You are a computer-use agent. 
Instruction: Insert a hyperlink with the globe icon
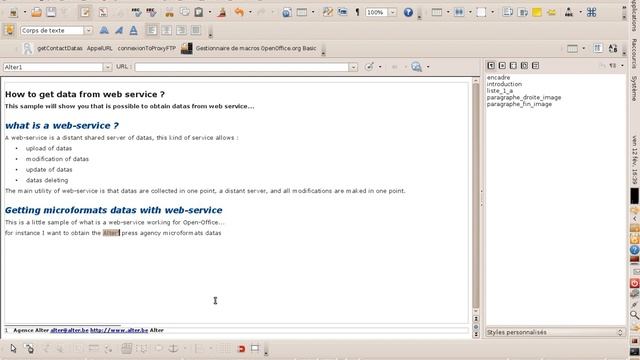tap(287, 12)
